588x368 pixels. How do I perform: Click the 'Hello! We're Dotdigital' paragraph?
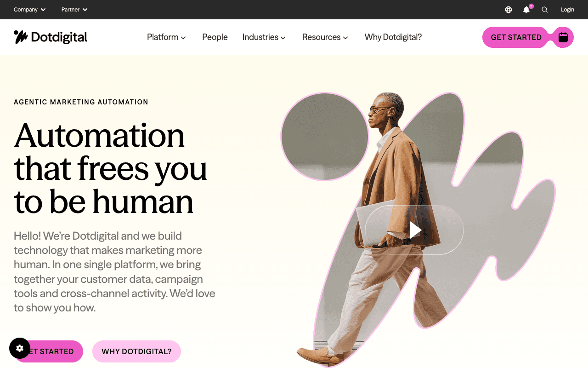[115, 272]
